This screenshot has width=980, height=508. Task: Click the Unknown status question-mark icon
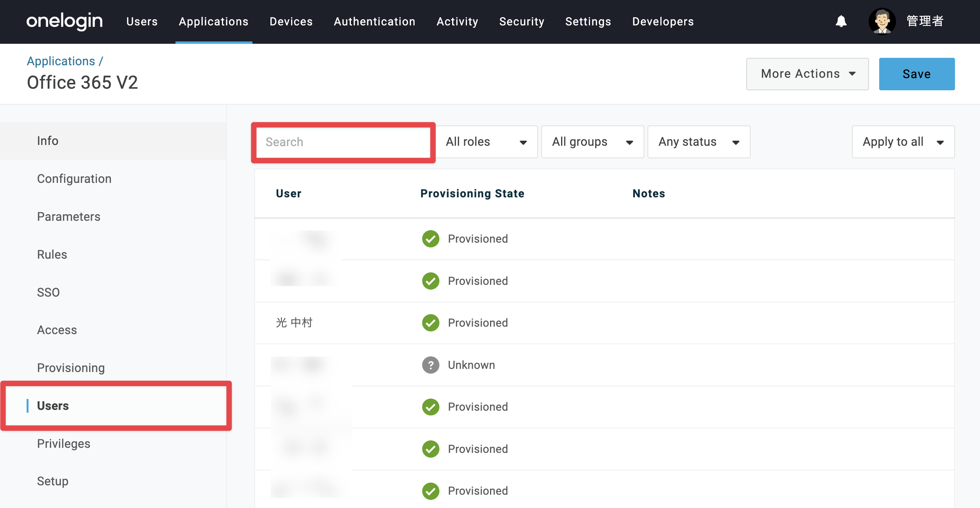[431, 365]
